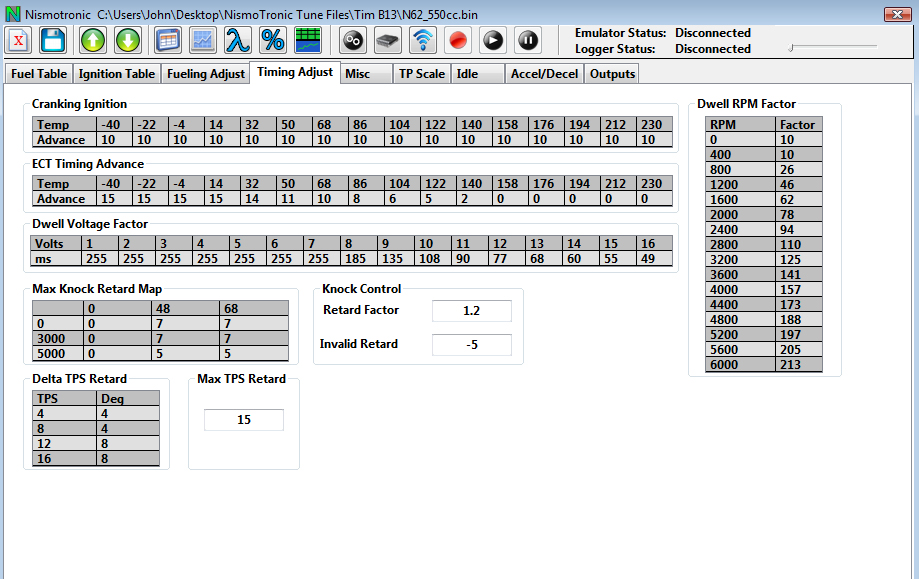
Task: Switch to the Fuel Table tab
Action: [x=38, y=74]
